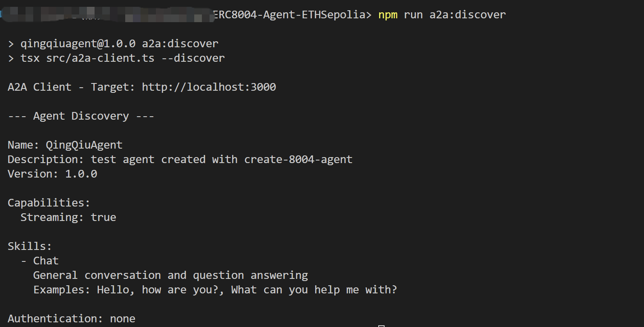Click the General conversation description line
Screen dimensions: 644x327
tap(170, 275)
